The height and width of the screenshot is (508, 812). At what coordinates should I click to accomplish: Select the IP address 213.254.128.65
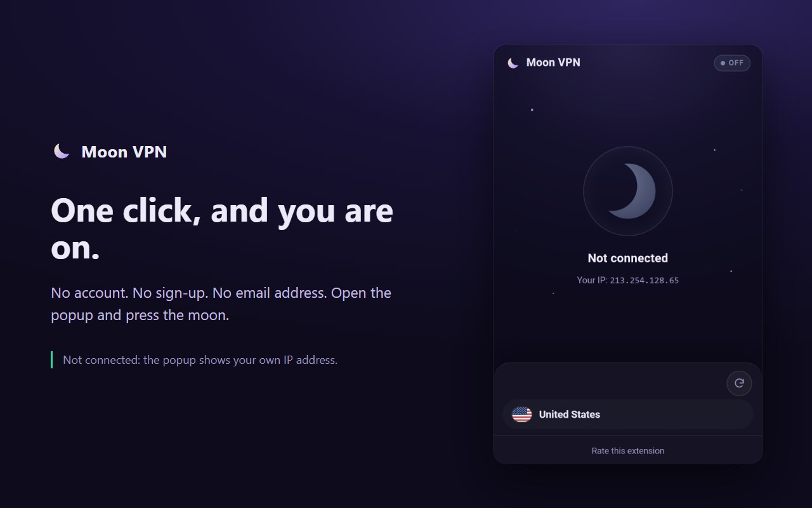tap(645, 280)
